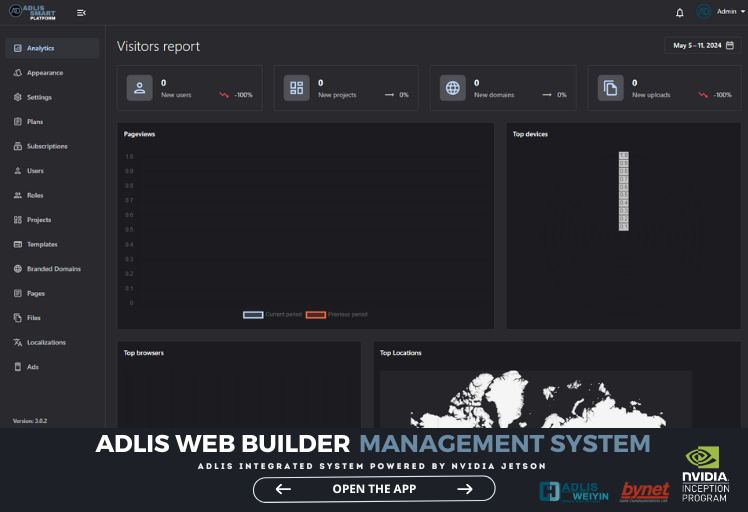Click the Adlis Smart Platform logo
The width and height of the screenshot is (748, 512).
point(34,12)
